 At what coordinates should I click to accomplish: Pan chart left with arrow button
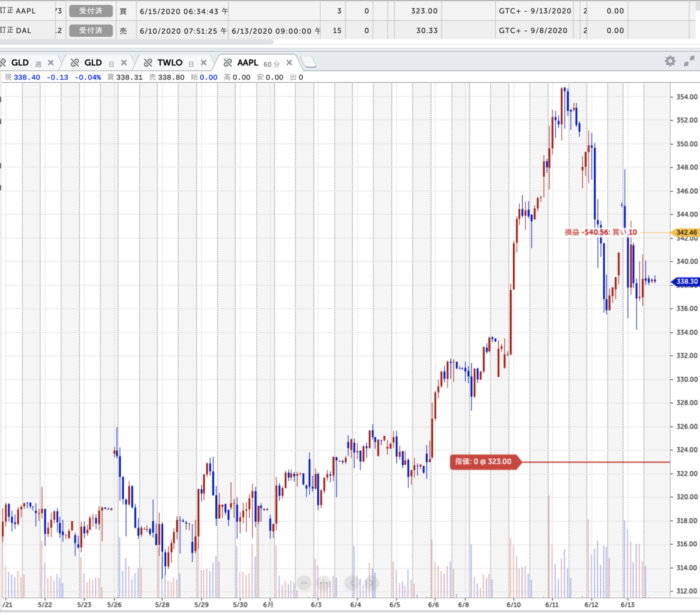coord(352,582)
